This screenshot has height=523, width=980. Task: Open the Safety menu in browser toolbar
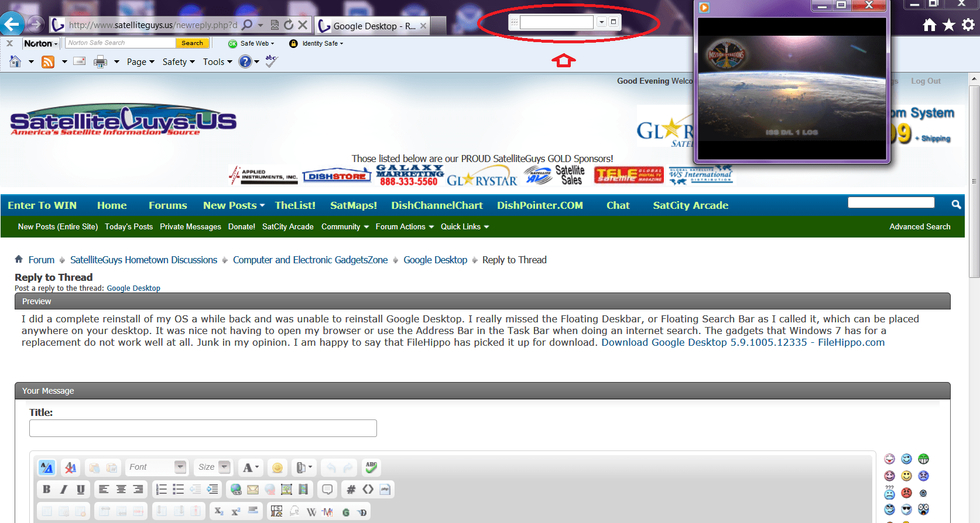click(179, 61)
